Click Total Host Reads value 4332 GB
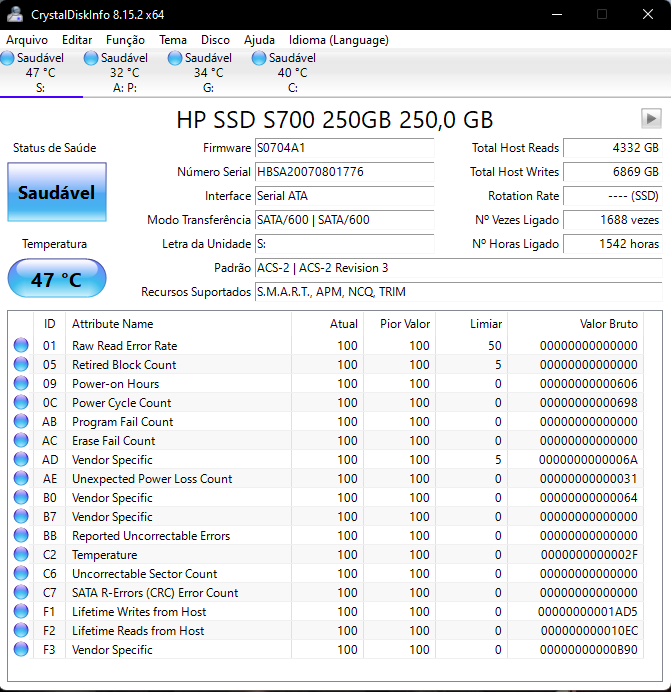The height and width of the screenshot is (692, 671). (613, 148)
